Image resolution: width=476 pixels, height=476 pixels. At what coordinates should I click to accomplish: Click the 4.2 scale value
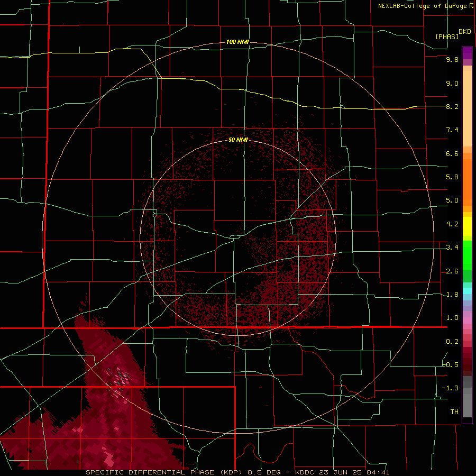(x=452, y=224)
